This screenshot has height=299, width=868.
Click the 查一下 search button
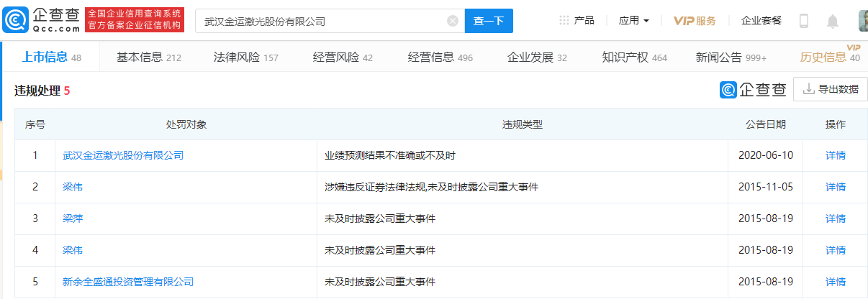click(489, 21)
